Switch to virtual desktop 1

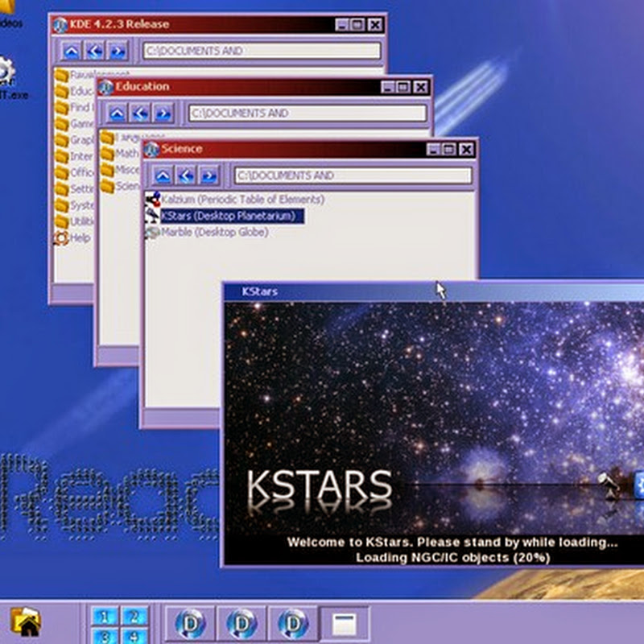(105, 617)
